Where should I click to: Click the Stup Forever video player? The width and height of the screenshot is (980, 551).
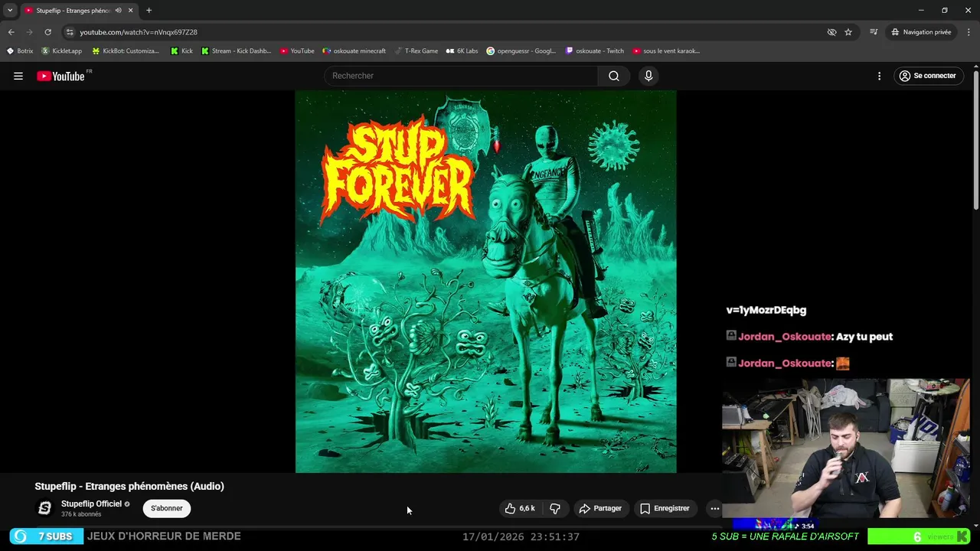[485, 282]
